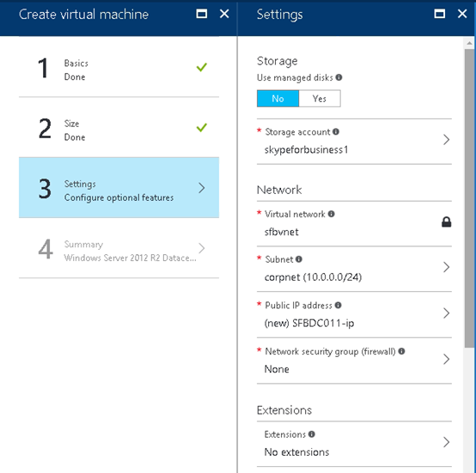Select Configure optional features step
The height and width of the screenshot is (473, 476).
(x=119, y=188)
